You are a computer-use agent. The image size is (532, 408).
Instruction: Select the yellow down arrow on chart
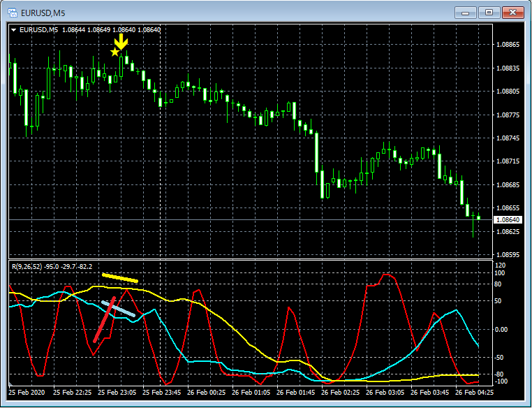click(x=121, y=41)
